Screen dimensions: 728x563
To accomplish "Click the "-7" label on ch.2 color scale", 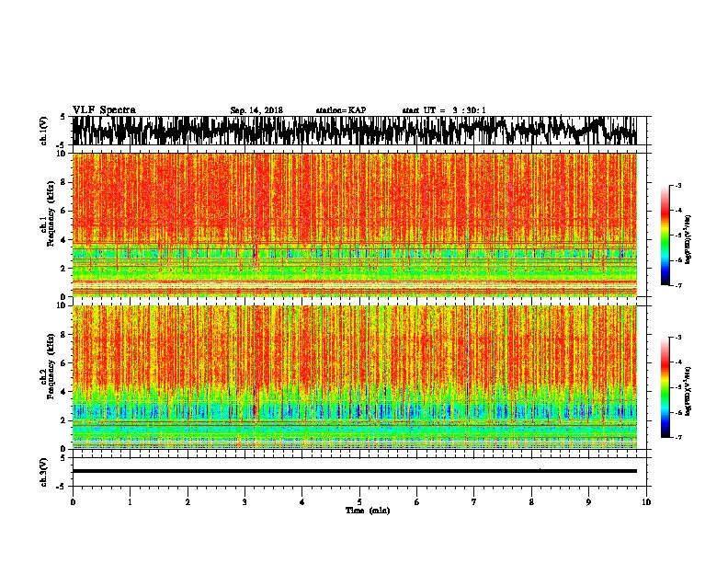I will (x=678, y=437).
